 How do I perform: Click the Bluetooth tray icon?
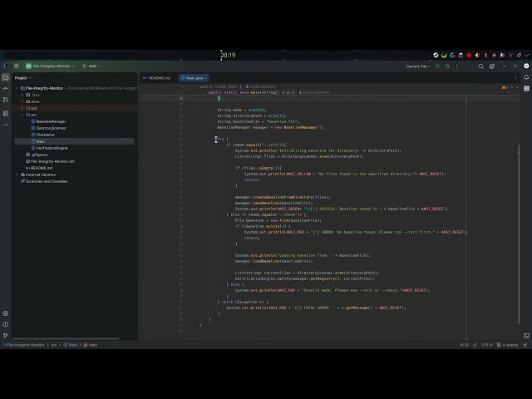[485, 55]
